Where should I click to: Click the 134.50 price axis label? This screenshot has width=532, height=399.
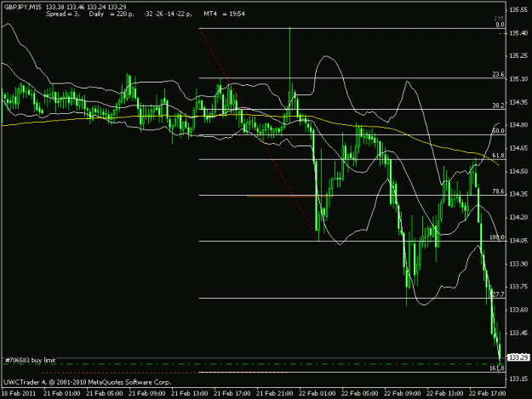click(518, 171)
